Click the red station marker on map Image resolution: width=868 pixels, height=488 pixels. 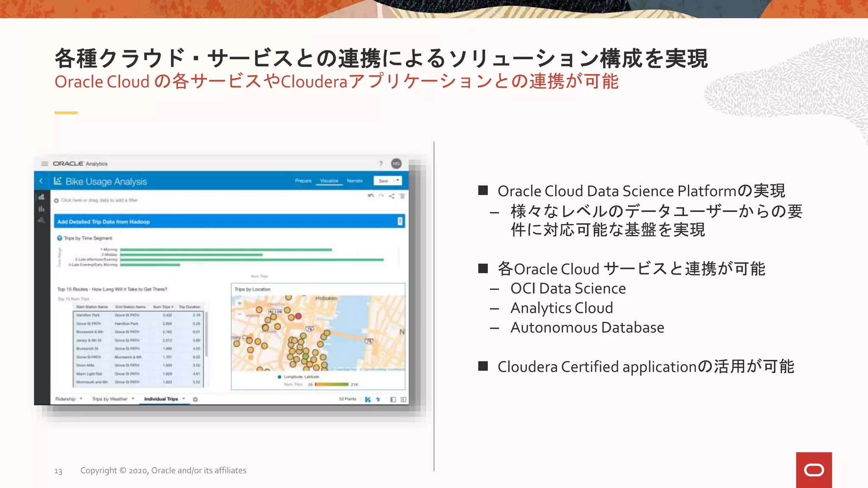click(298, 316)
